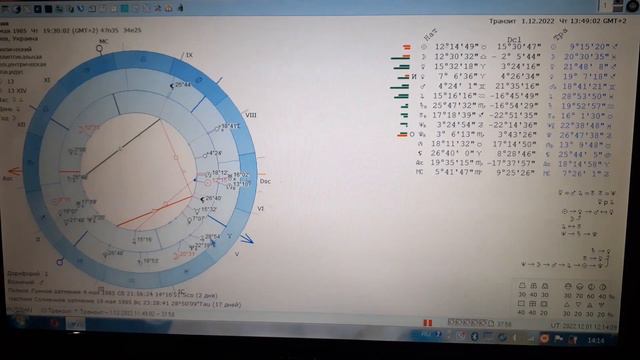The height and width of the screenshot is (360, 640).
Task: Click transit Moon value 20°30'35"
Action: (x=588, y=57)
